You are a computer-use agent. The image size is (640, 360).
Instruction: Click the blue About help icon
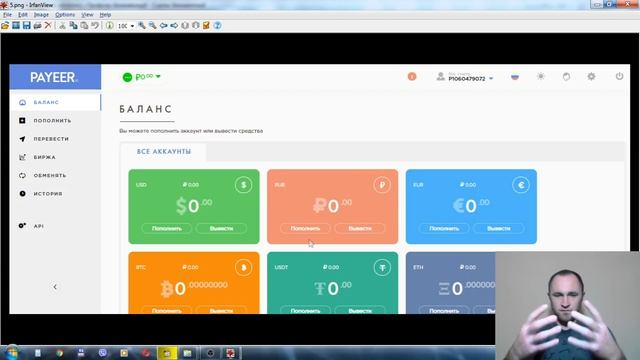(218, 25)
